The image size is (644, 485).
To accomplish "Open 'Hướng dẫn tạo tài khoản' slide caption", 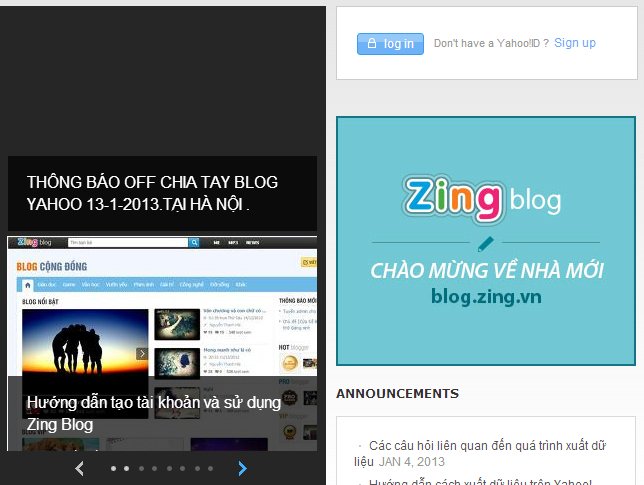I will [153, 413].
